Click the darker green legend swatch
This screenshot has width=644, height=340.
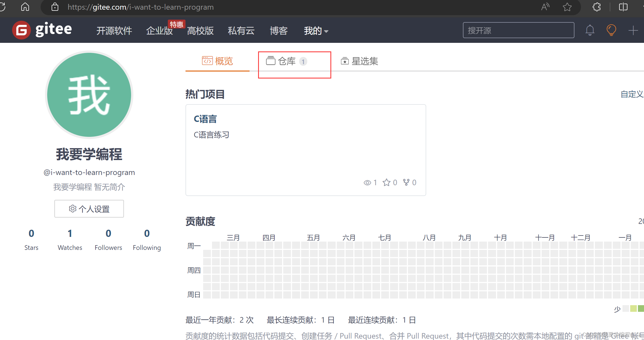click(641, 308)
